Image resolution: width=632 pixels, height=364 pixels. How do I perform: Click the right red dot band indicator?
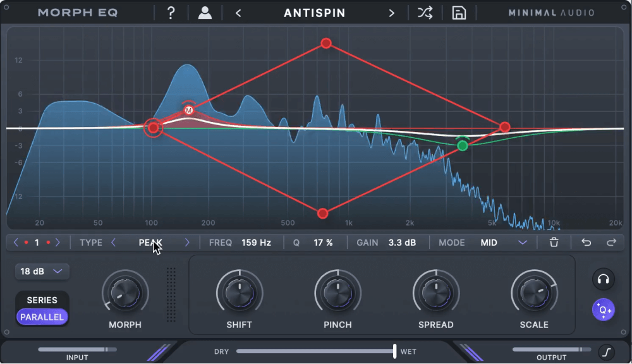(48, 243)
